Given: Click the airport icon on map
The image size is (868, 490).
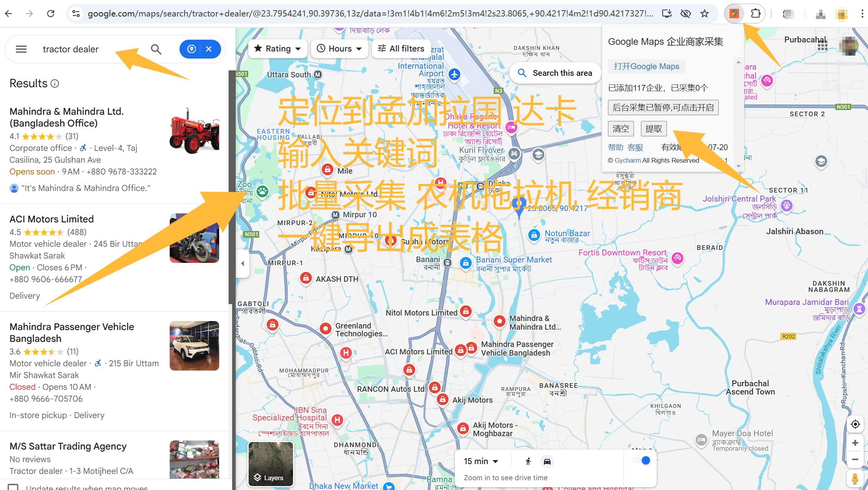Looking at the screenshot, I should [454, 74].
